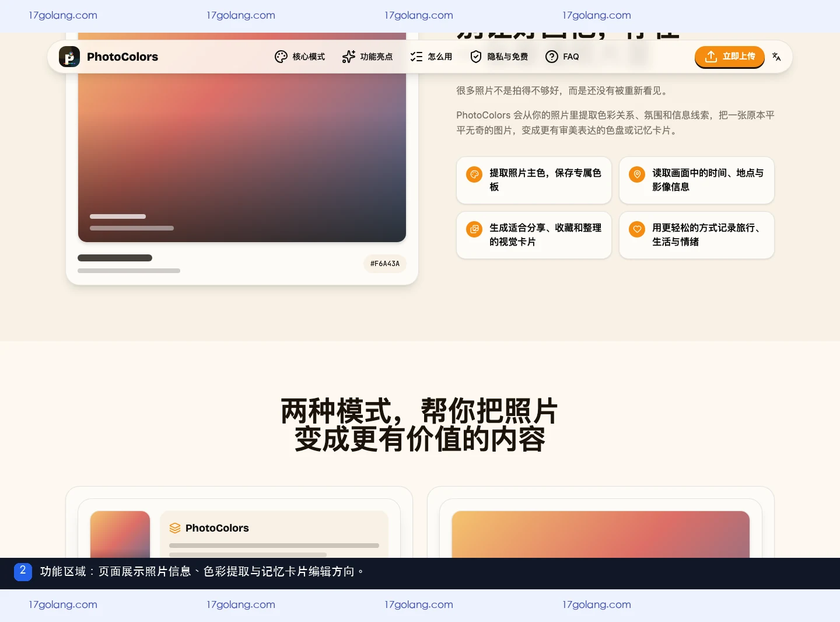This screenshot has height=622, width=840.
Task: Click the large sunset gradient preview image
Action: (242, 137)
